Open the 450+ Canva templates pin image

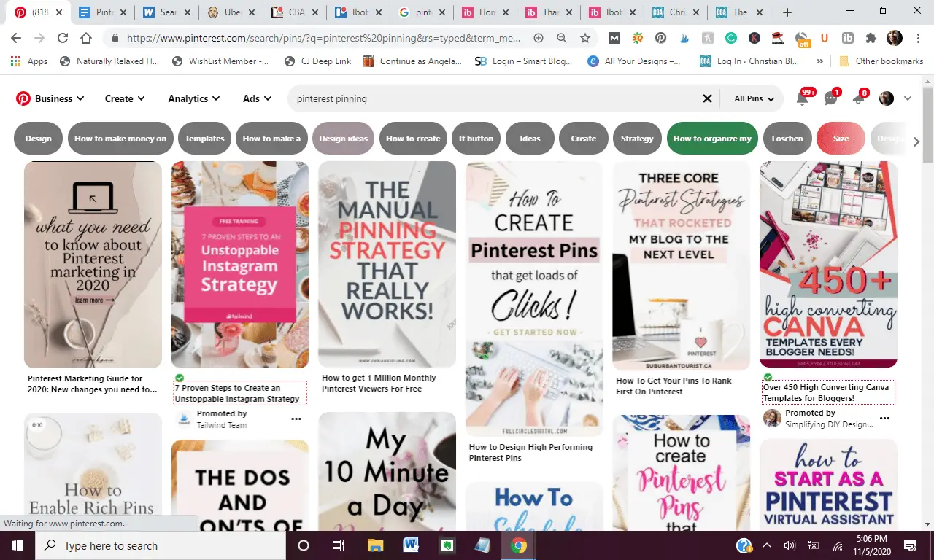pos(828,264)
